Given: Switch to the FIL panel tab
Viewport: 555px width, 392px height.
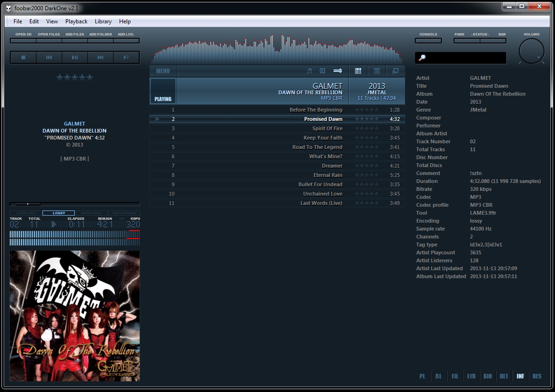Looking at the screenshot, I should 455,376.
